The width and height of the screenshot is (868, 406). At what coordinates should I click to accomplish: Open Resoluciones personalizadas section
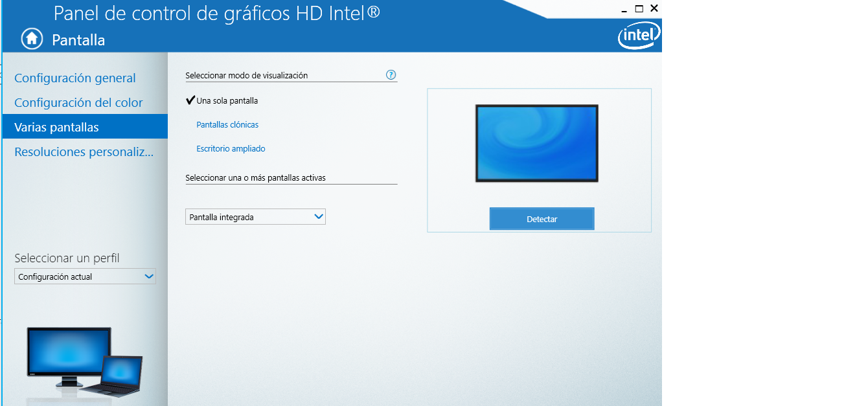click(x=84, y=152)
